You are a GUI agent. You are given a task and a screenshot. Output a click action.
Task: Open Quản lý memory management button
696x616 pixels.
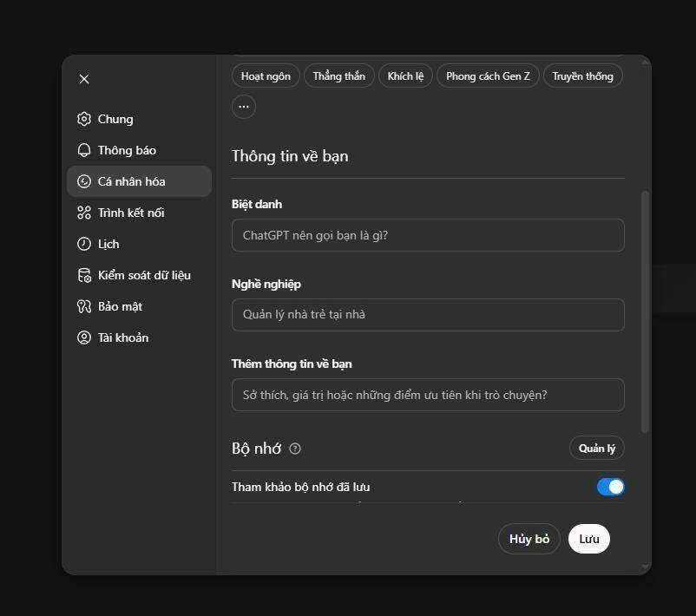(x=596, y=449)
